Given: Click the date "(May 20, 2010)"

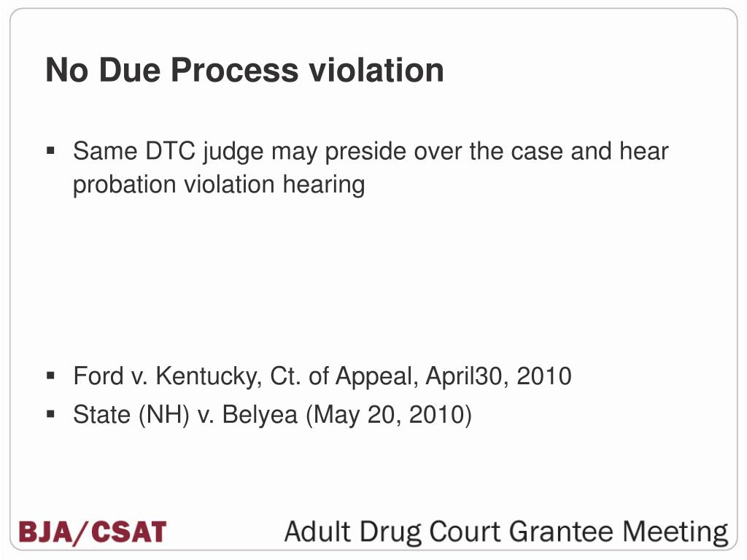Looking at the screenshot, I should 389,414.
